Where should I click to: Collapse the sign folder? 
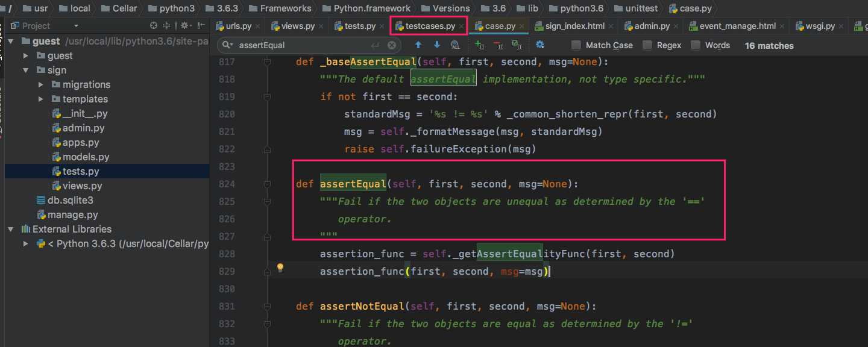pyautogui.click(x=25, y=70)
